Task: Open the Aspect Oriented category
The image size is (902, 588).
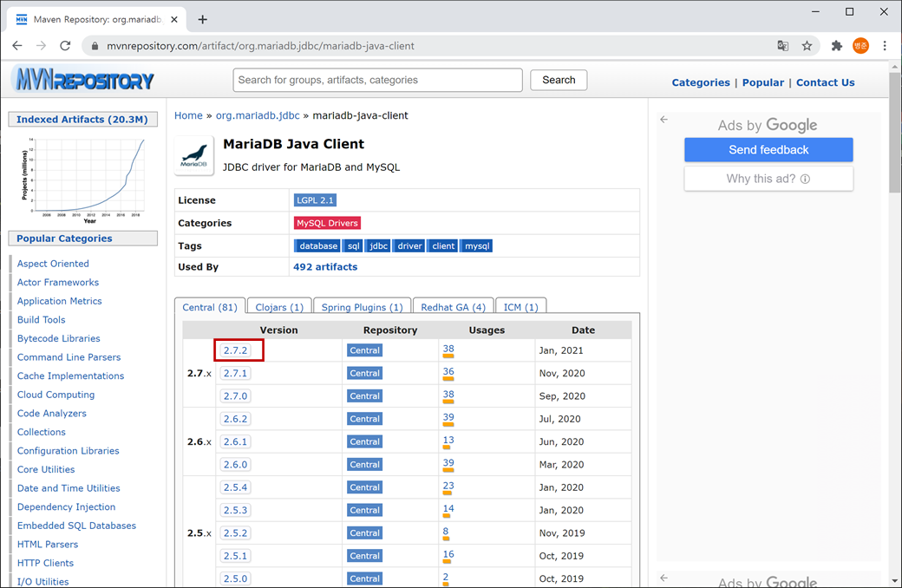Action: (x=53, y=264)
